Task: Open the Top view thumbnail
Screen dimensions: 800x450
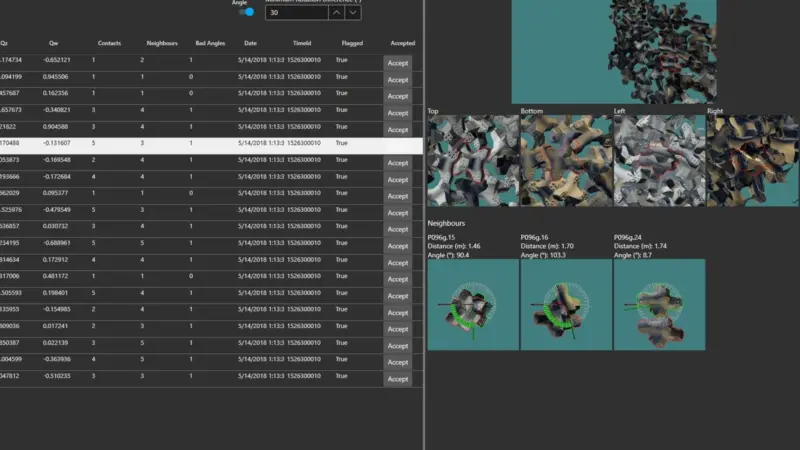Action: [x=473, y=161]
